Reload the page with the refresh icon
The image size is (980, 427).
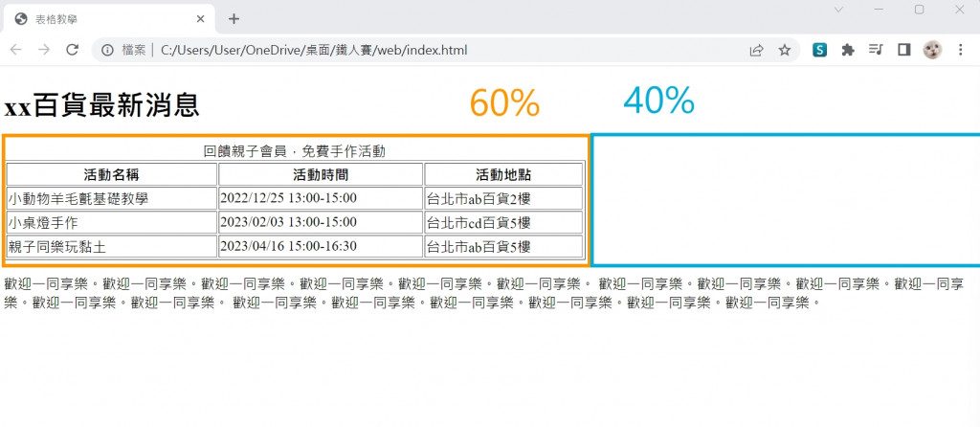click(x=72, y=50)
